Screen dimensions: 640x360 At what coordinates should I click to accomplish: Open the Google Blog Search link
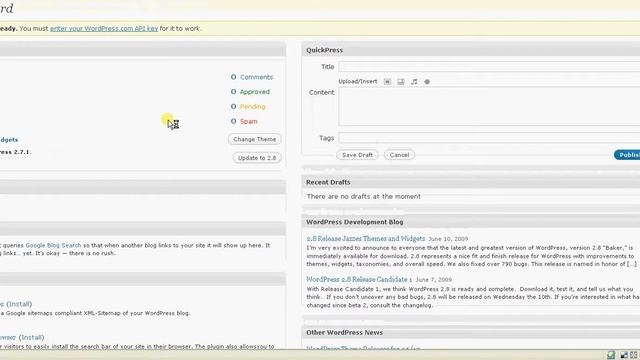pyautogui.click(x=53, y=245)
